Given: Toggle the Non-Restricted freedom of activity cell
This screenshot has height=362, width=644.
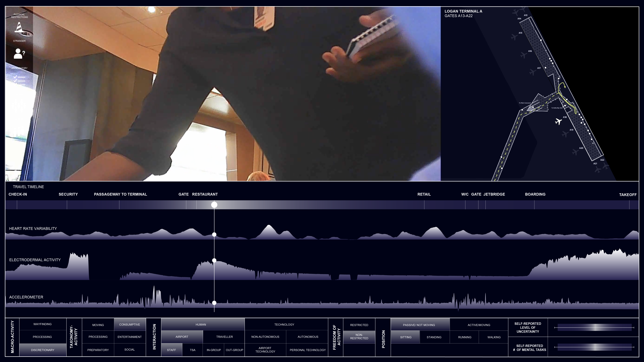Looking at the screenshot, I should coord(359,337).
